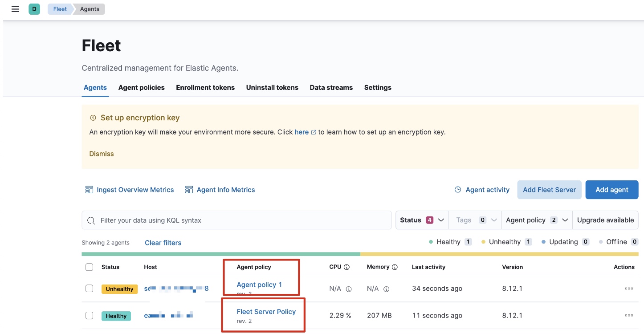Follow the 'here' encryption key link

(302, 132)
